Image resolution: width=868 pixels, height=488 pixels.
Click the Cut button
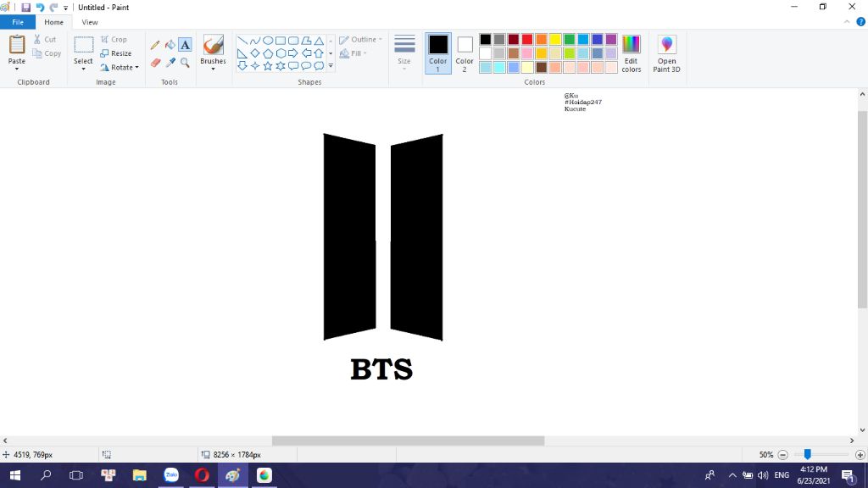click(x=45, y=39)
